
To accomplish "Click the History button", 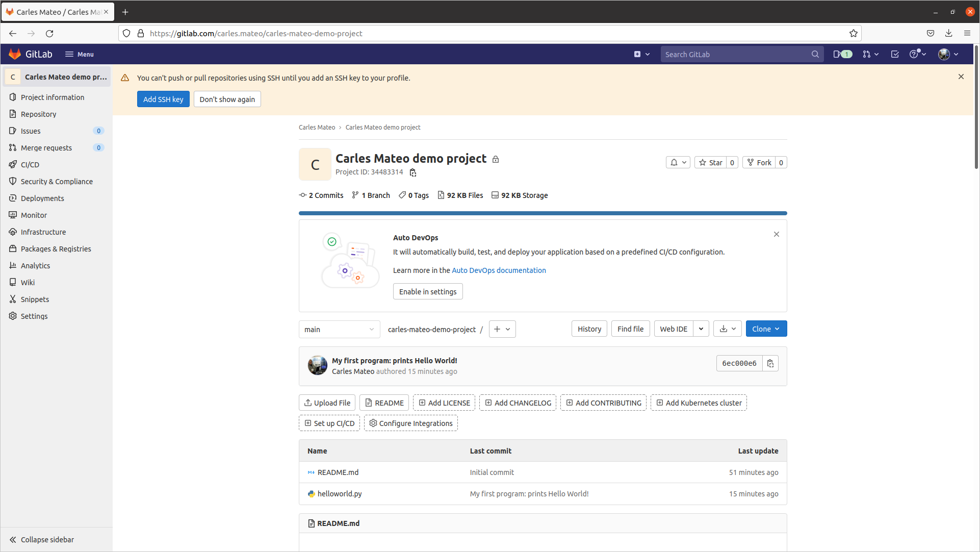I will click(x=589, y=329).
